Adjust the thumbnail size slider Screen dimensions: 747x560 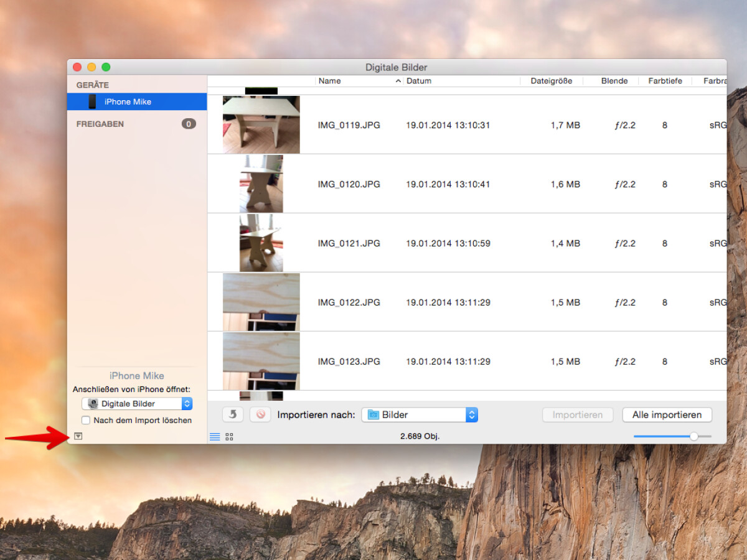coord(693,437)
